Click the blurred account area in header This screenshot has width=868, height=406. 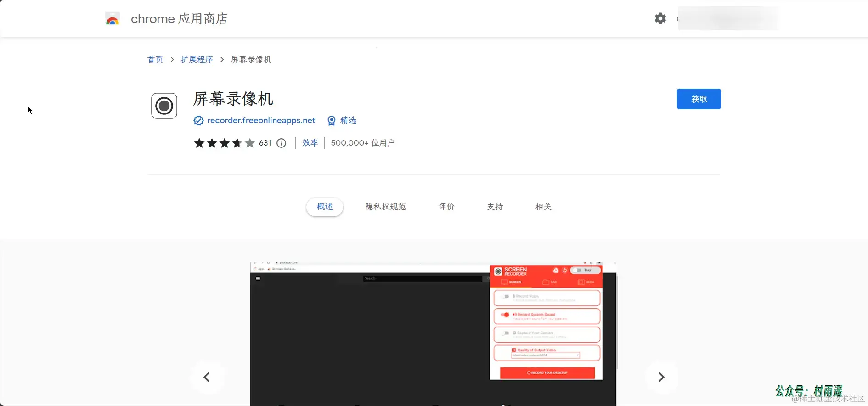pyautogui.click(x=727, y=18)
